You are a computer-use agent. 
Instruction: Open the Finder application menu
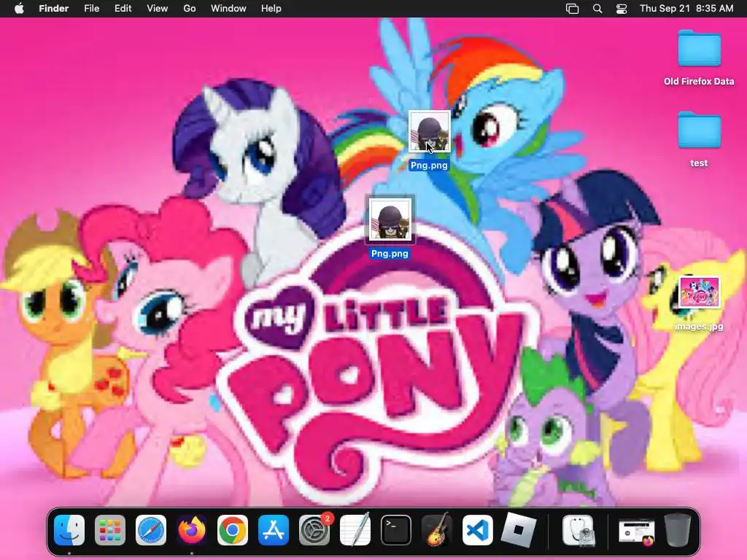click(x=54, y=9)
